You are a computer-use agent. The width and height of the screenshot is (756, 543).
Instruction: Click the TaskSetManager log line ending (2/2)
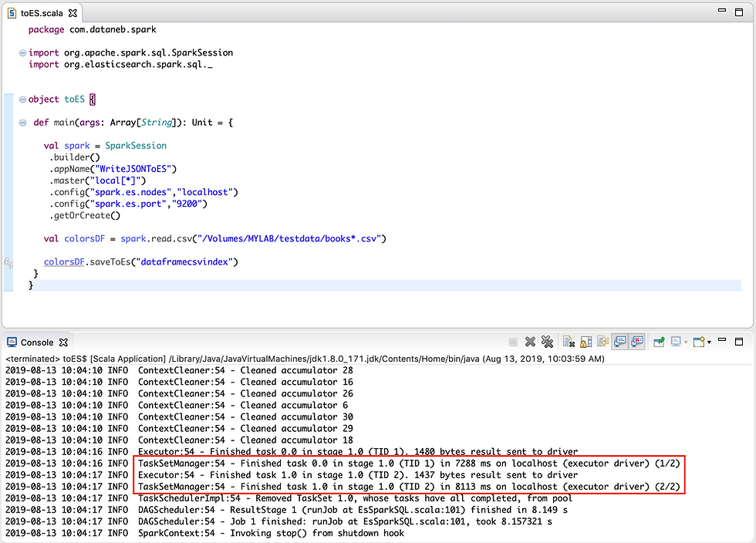coord(343,487)
